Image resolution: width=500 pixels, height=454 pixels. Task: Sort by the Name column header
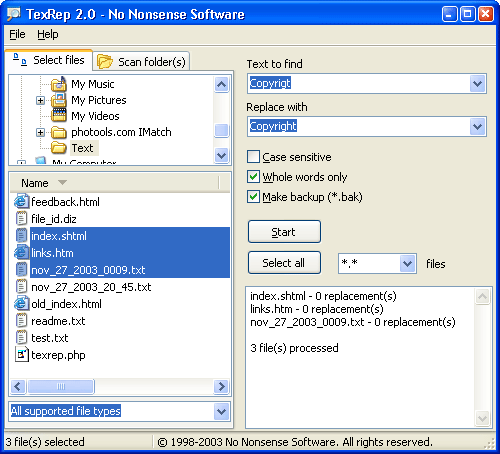115,183
